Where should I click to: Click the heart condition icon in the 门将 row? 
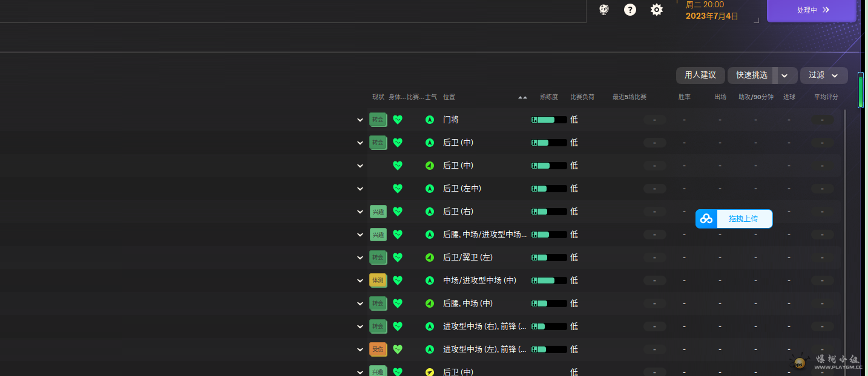(x=398, y=120)
